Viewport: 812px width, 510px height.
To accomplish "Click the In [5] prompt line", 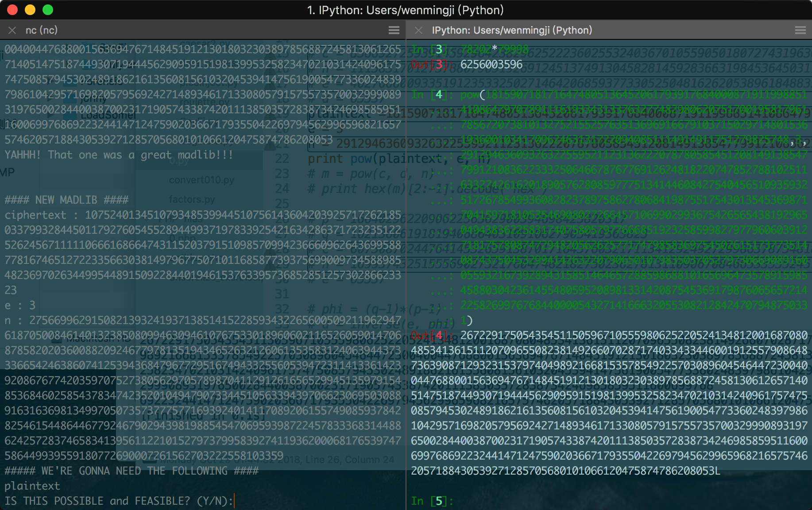I will pyautogui.click(x=432, y=501).
